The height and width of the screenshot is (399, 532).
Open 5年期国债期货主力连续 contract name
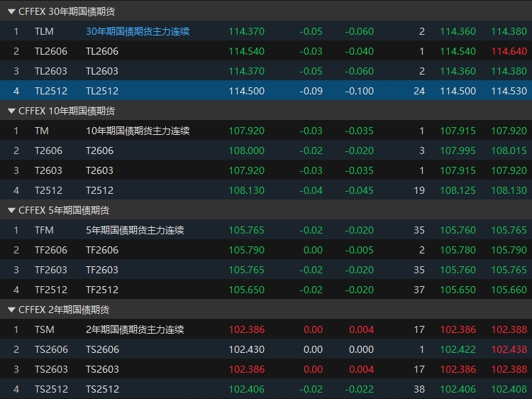pos(135,230)
